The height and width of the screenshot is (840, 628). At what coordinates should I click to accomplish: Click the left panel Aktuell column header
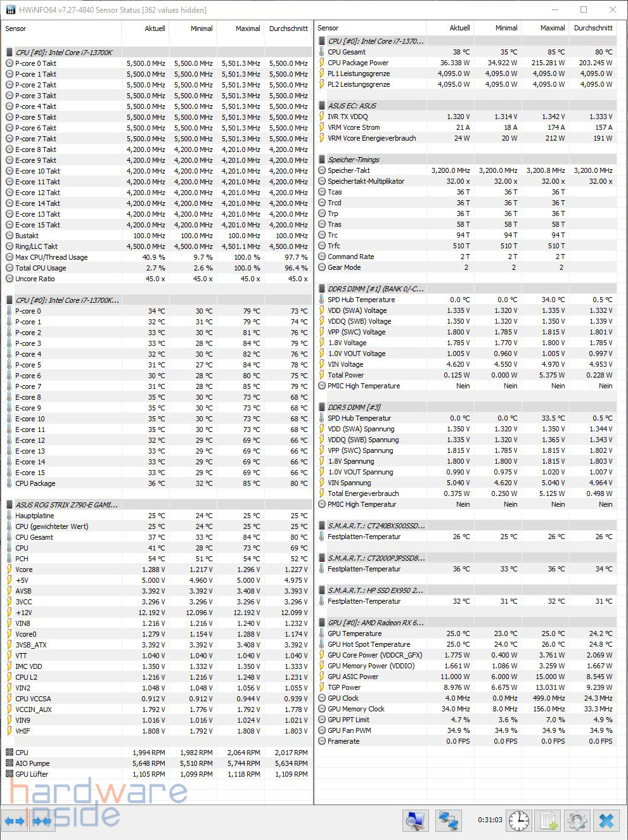tap(155, 29)
